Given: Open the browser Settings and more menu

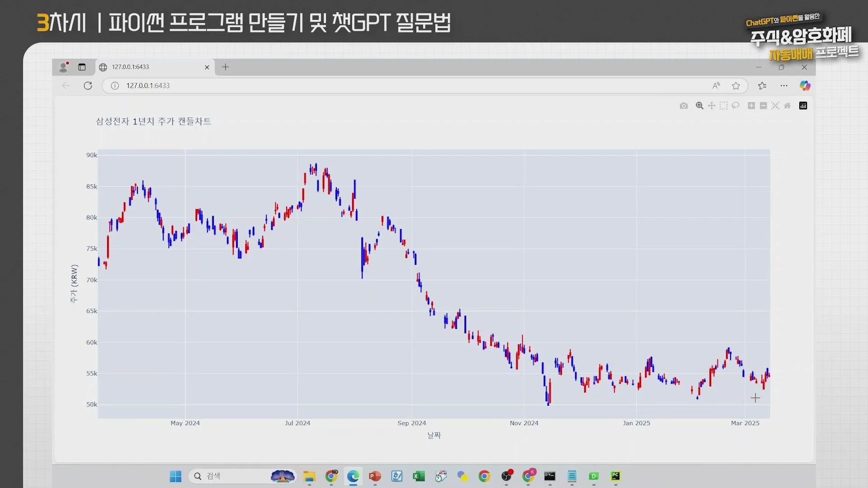Looking at the screenshot, I should (x=784, y=86).
